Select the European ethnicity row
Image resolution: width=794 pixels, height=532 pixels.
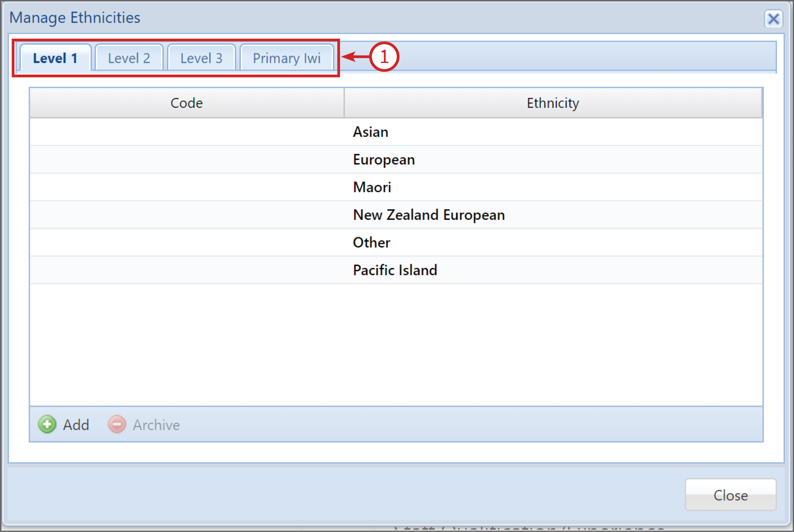[396, 160]
